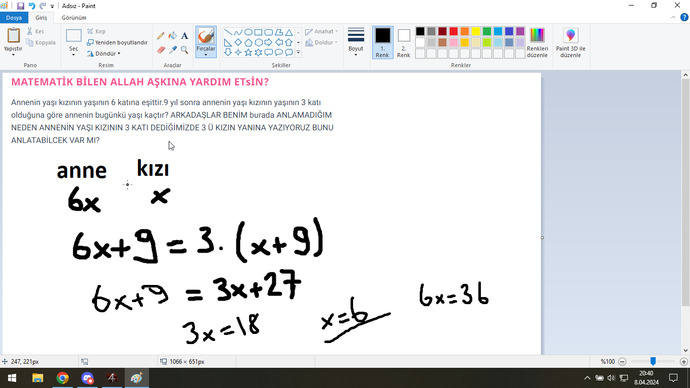Image resolution: width=690 pixels, height=388 pixels.
Task: Choose the Oval shape
Action: point(248,33)
